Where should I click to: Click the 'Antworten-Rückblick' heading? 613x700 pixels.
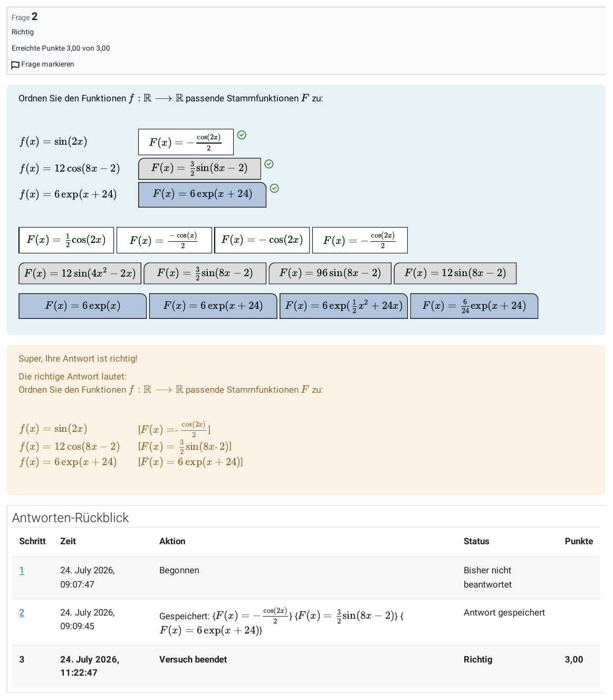70,517
